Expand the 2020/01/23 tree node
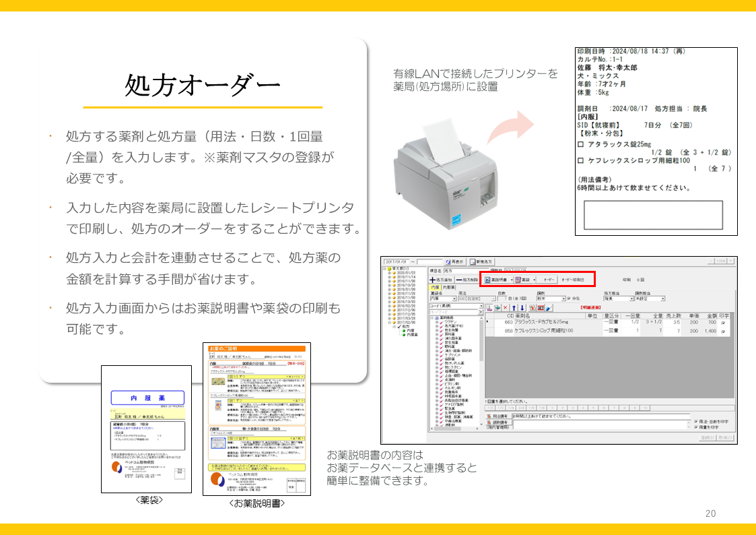This screenshot has height=535, width=756. coord(389,272)
